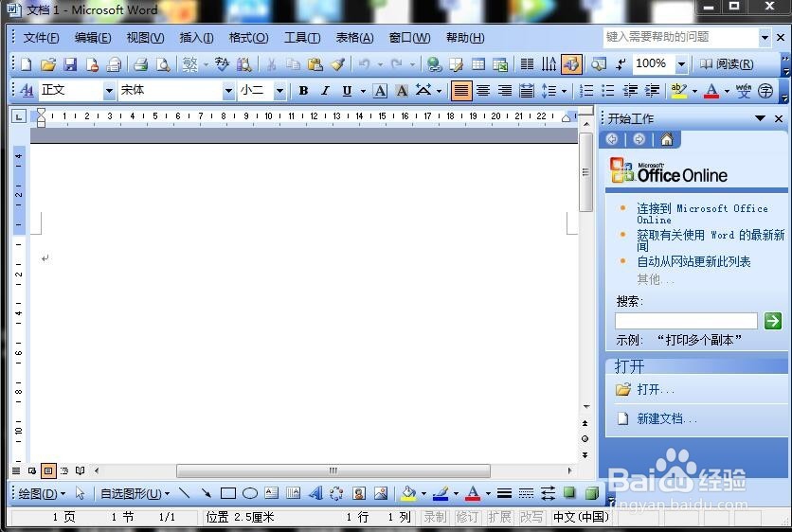Click the 连接到 Microsoft Office Online link

tap(702, 214)
